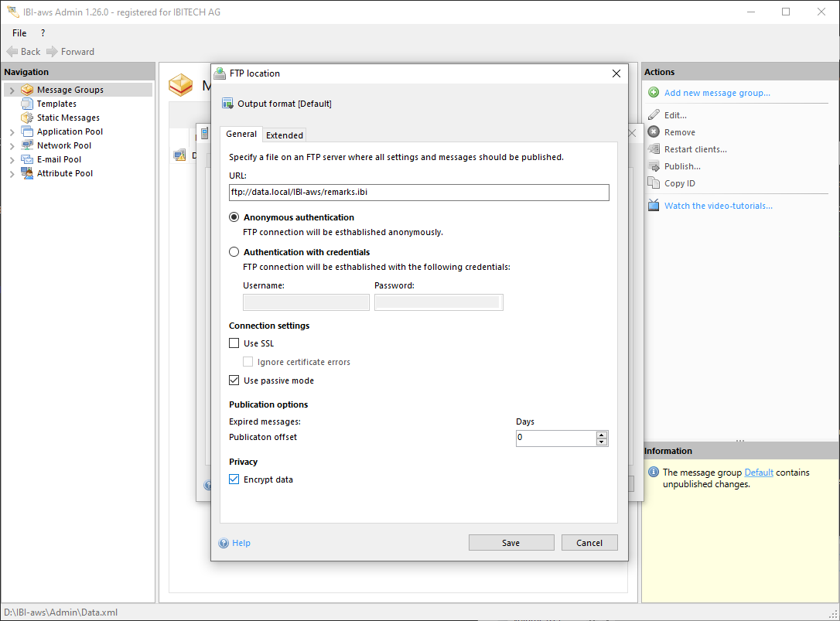The image size is (840, 621).
Task: Expand the Application Pool tree node
Action: (12, 132)
